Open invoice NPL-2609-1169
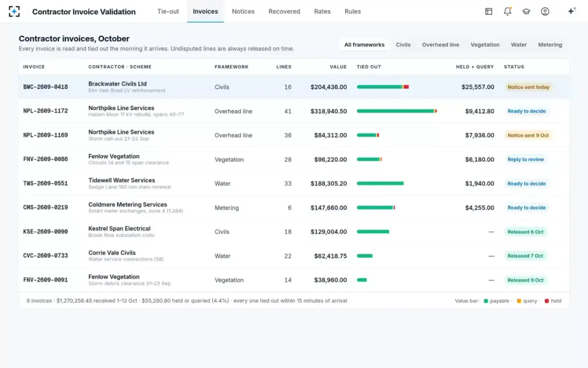Viewport: 588px width, 368px height. [46, 135]
